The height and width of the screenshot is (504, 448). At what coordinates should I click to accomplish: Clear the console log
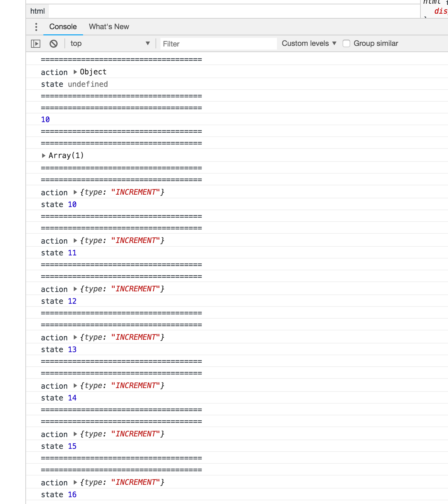54,44
